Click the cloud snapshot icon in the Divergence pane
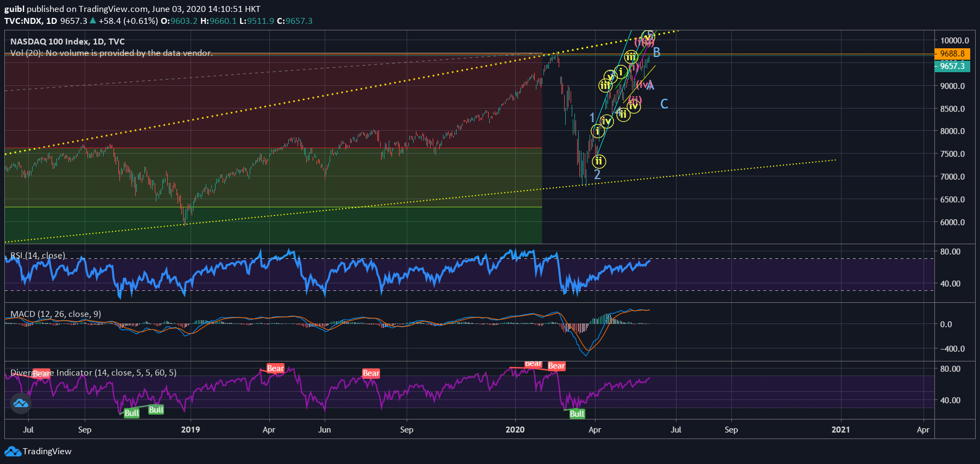The width and height of the screenshot is (980, 464). [21, 403]
